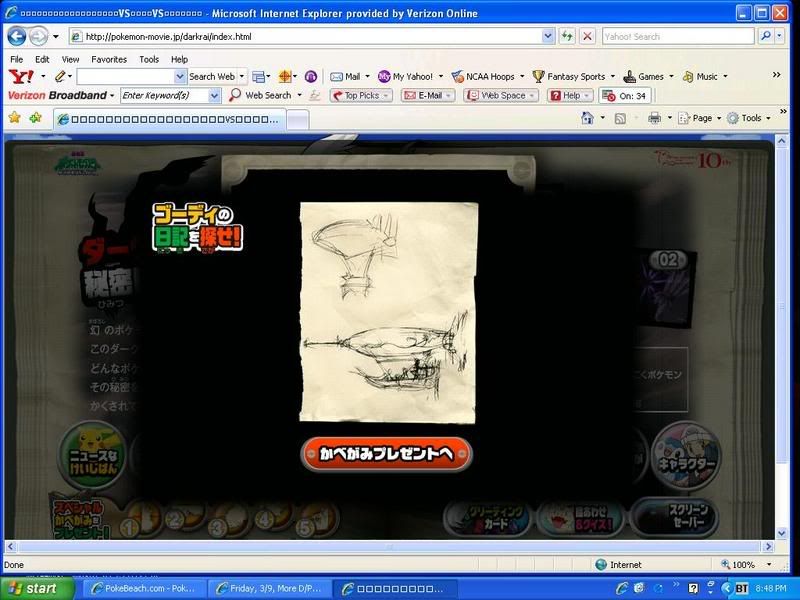Click the sketch drawing on the diary page
Viewport: 800px width, 600px height.
(x=388, y=312)
